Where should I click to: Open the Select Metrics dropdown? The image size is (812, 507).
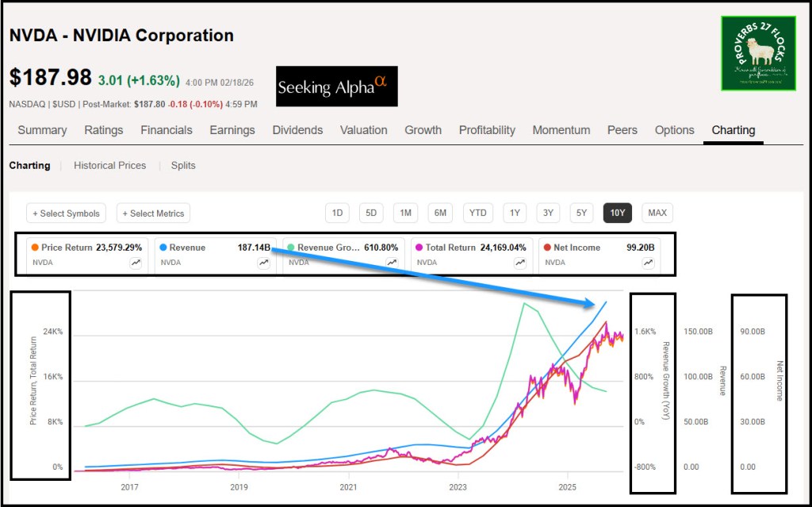[153, 213]
